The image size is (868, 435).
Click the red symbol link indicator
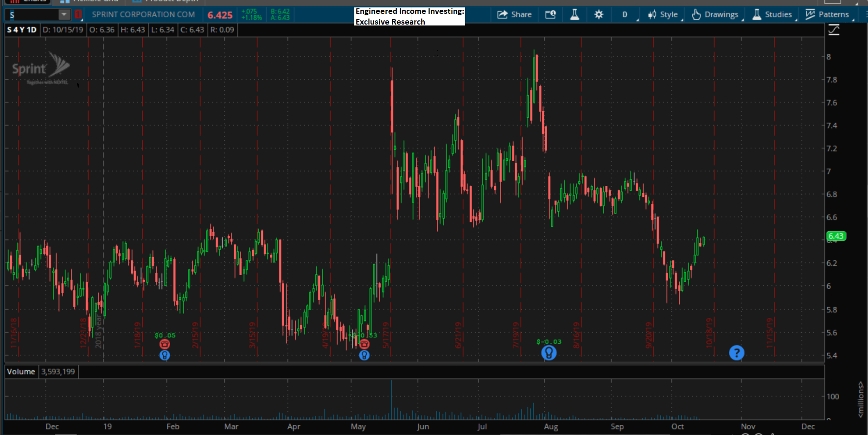78,15
